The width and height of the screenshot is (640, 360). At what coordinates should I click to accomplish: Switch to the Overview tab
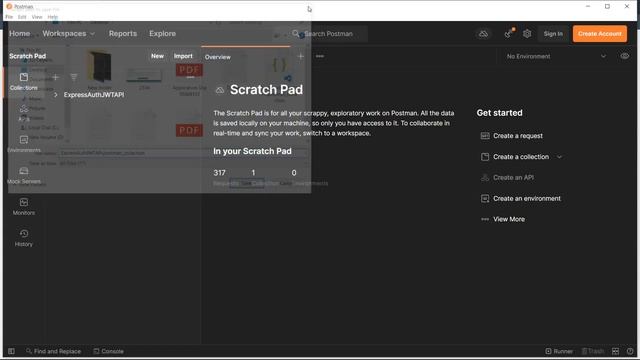(218, 57)
